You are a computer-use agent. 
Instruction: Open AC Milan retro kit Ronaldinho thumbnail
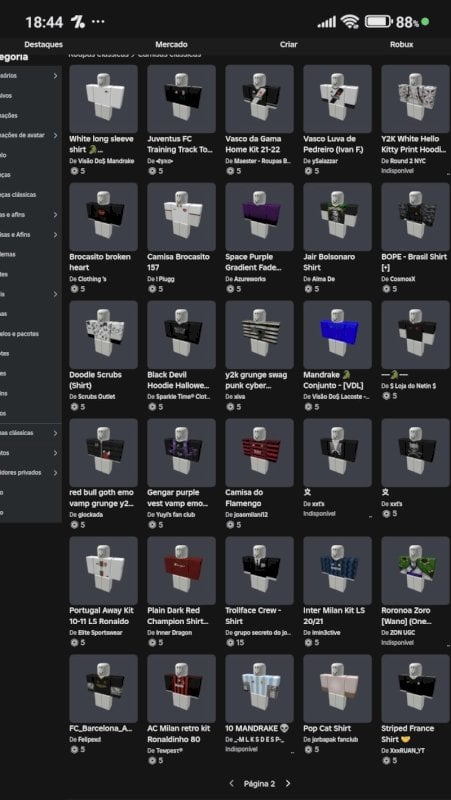tap(182, 688)
